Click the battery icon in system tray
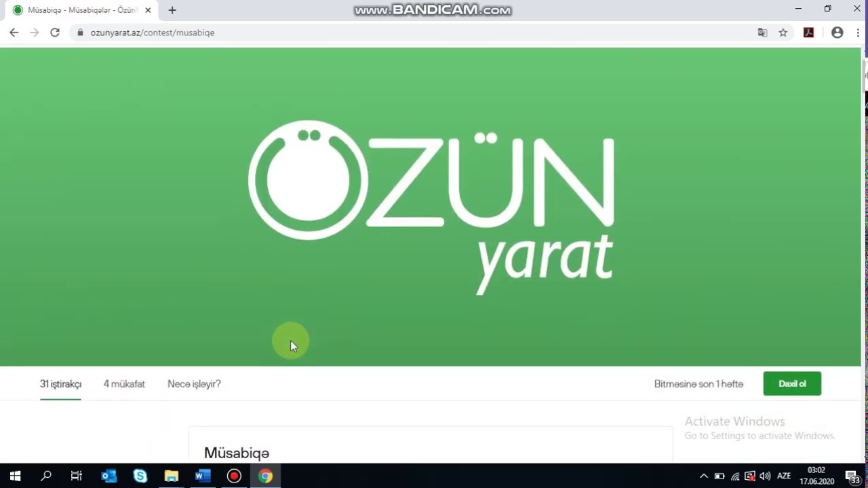Image resolution: width=868 pixels, height=488 pixels. (x=719, y=476)
